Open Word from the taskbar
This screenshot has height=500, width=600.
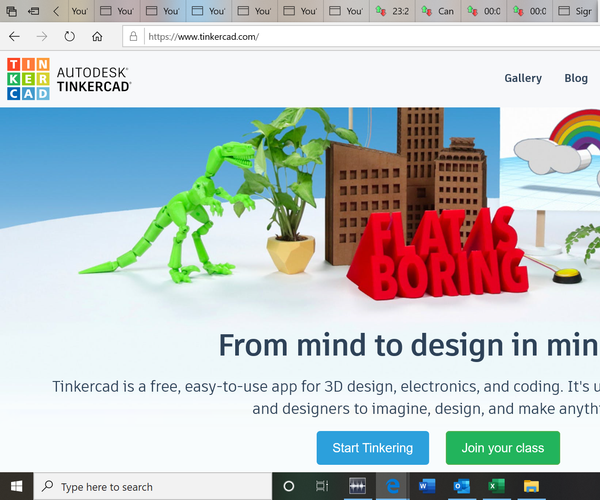click(427, 486)
